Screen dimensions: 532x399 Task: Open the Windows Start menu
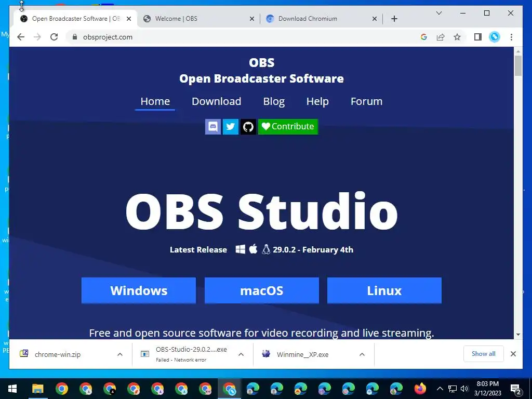[x=12, y=389]
